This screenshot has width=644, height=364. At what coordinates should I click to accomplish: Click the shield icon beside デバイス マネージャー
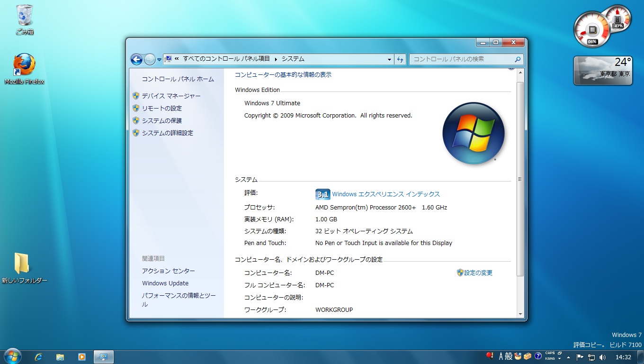[136, 96]
